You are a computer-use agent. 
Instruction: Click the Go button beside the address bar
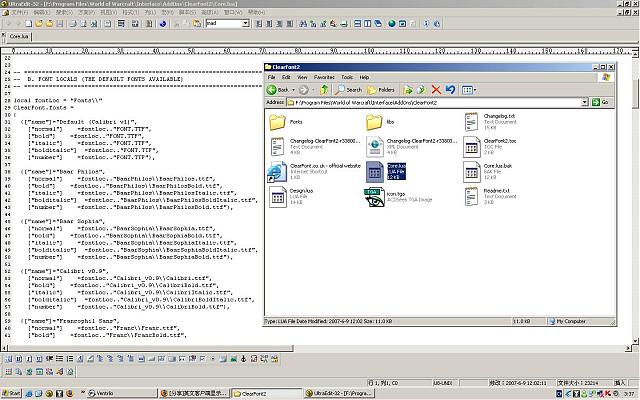tap(600, 102)
